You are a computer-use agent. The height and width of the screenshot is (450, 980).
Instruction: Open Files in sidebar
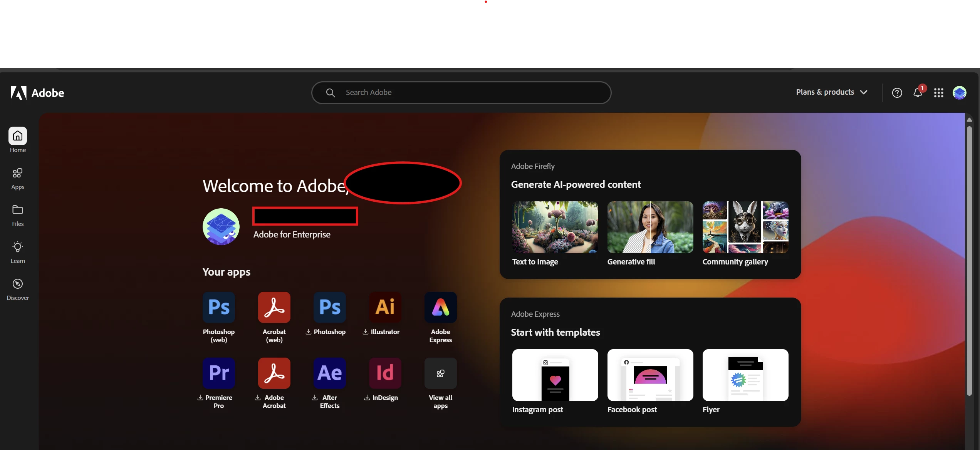pos(18,215)
